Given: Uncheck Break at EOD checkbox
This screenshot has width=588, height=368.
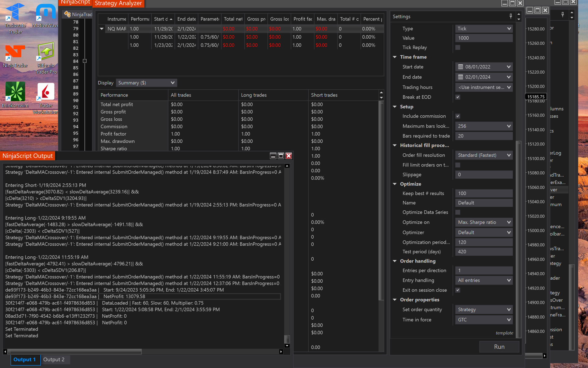Looking at the screenshot, I should pyautogui.click(x=458, y=97).
